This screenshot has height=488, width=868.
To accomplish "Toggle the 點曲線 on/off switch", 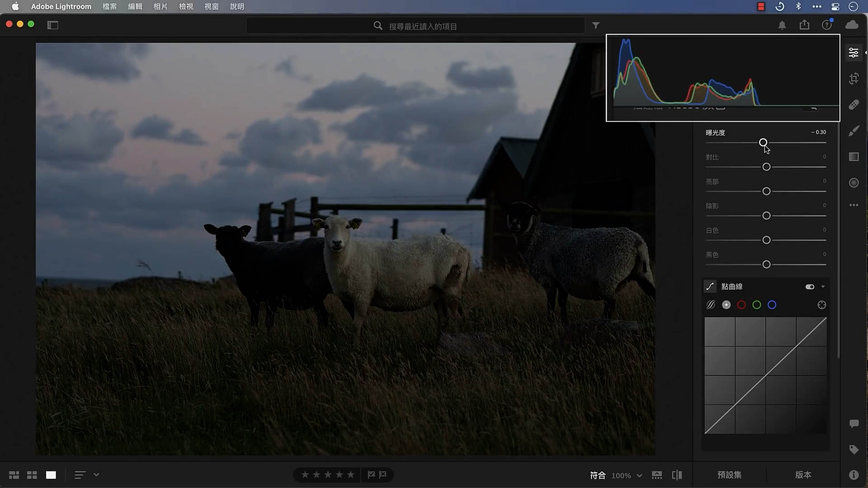I will [x=809, y=286].
